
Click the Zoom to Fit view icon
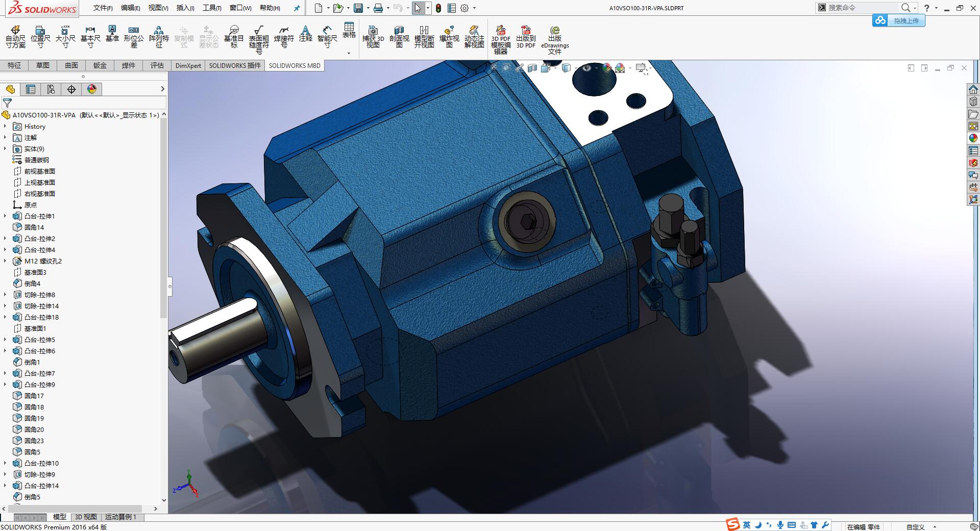(x=494, y=67)
